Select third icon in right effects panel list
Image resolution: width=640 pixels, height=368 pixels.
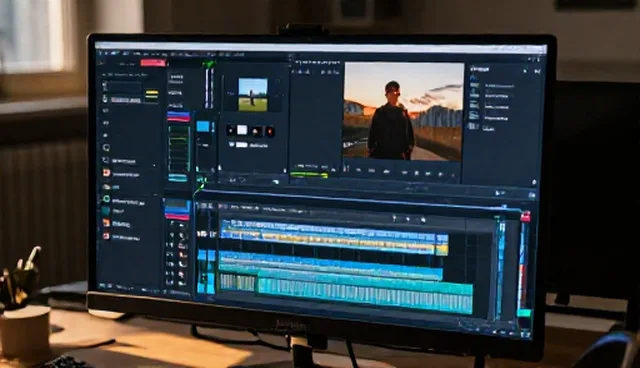click(474, 106)
